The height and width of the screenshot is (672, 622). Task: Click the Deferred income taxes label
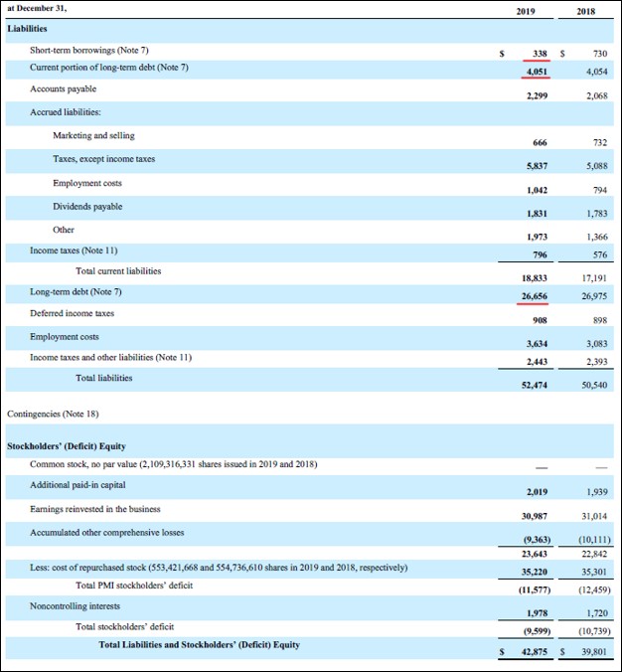click(x=72, y=313)
